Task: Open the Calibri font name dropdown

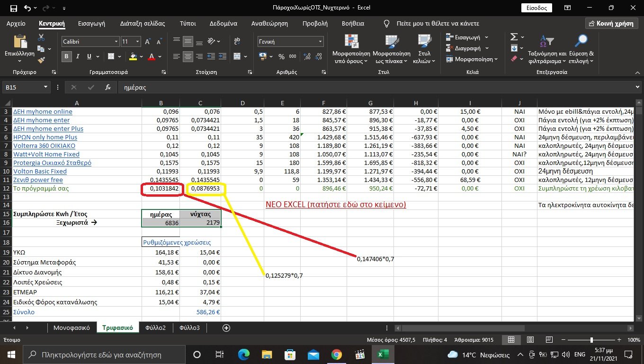Action: tap(116, 42)
